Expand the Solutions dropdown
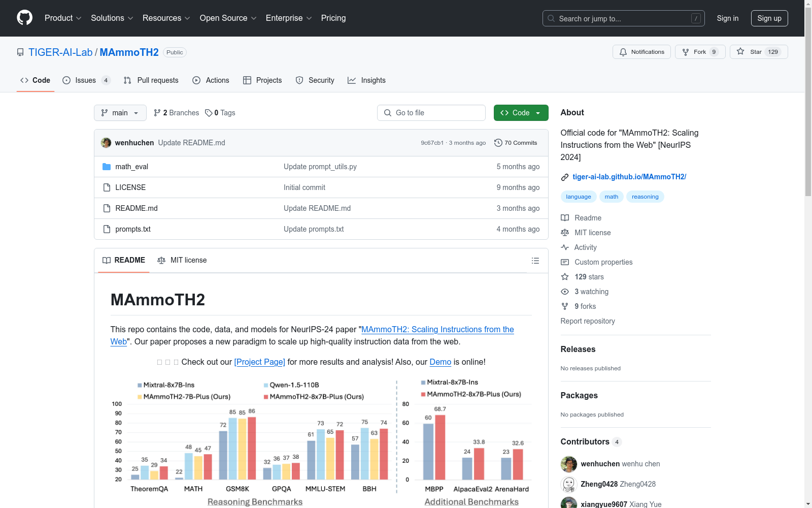Image resolution: width=812 pixels, height=508 pixels. coord(112,18)
